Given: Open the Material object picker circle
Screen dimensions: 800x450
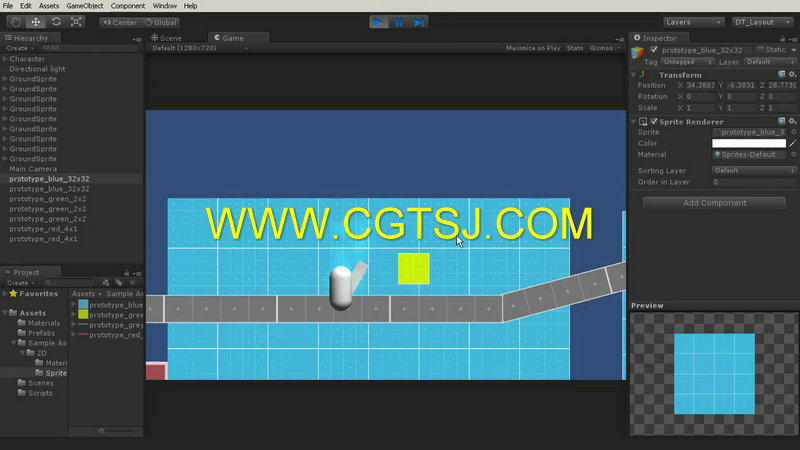Looking at the screenshot, I should pyautogui.click(x=793, y=155).
